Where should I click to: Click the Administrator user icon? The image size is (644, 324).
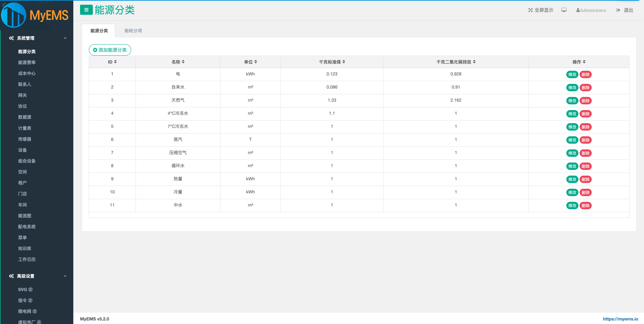pos(578,10)
